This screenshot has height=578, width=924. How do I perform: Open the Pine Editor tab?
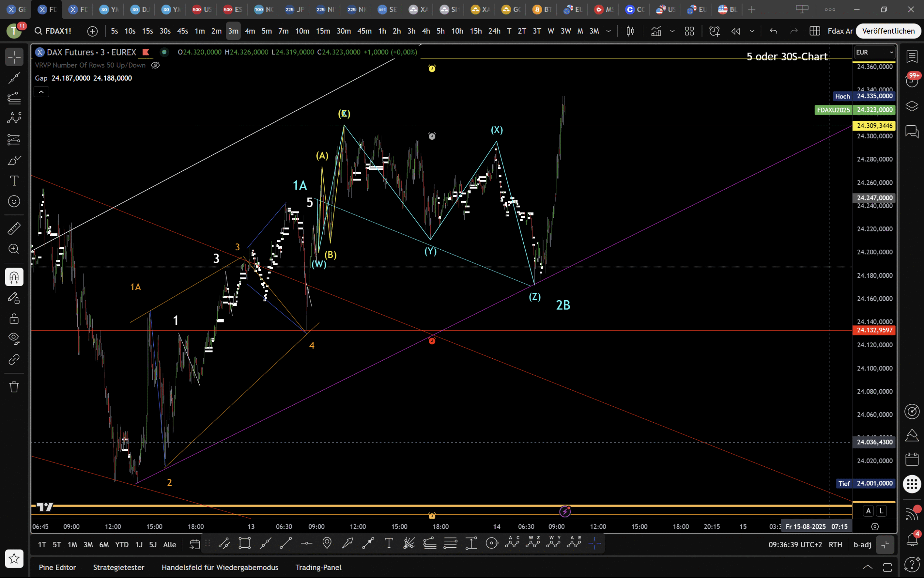click(57, 567)
